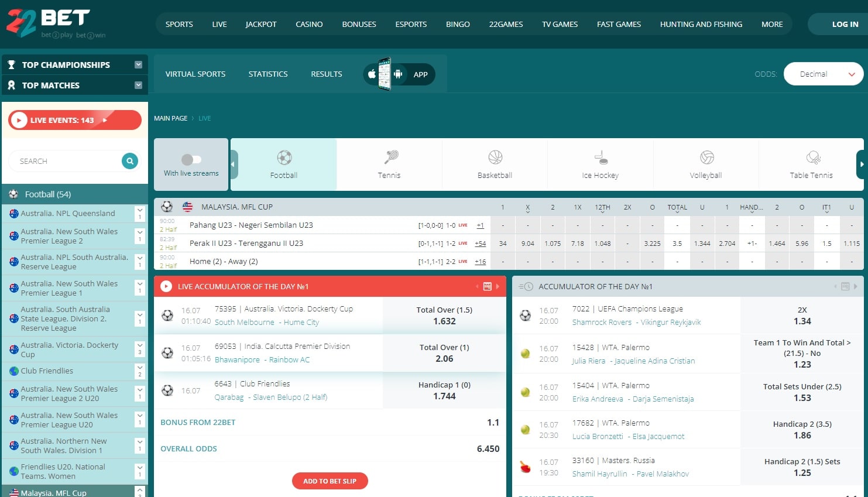The height and width of the screenshot is (497, 868).
Task: Open the Decimal odds format dropdown
Action: pyautogui.click(x=823, y=74)
